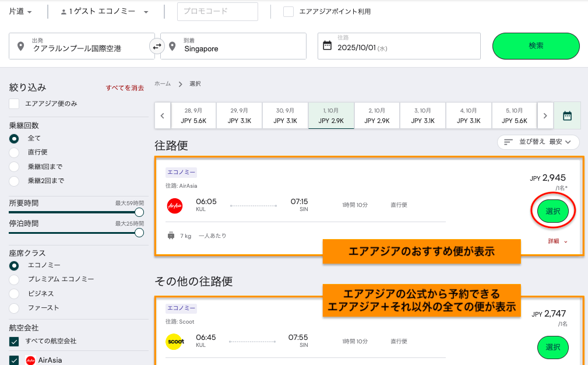Click the AirAsia logo on 06:05 flight

(175, 206)
